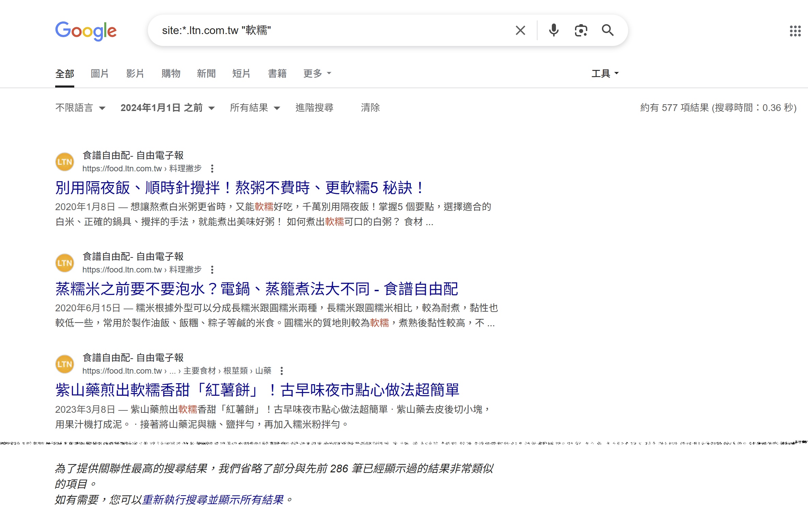Open the 2024年1月1日 之前 date filter
Image resolution: width=808 pixels, height=532 pixels.
[168, 108]
